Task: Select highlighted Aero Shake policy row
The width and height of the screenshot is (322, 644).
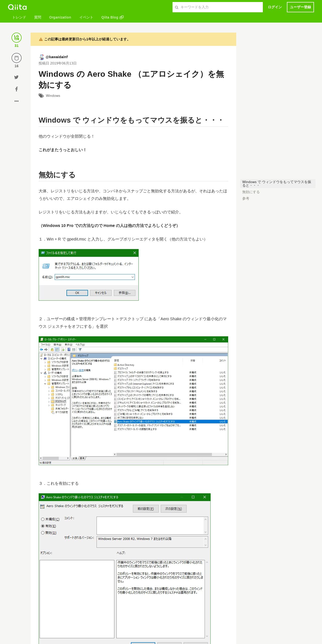Action: [171, 422]
